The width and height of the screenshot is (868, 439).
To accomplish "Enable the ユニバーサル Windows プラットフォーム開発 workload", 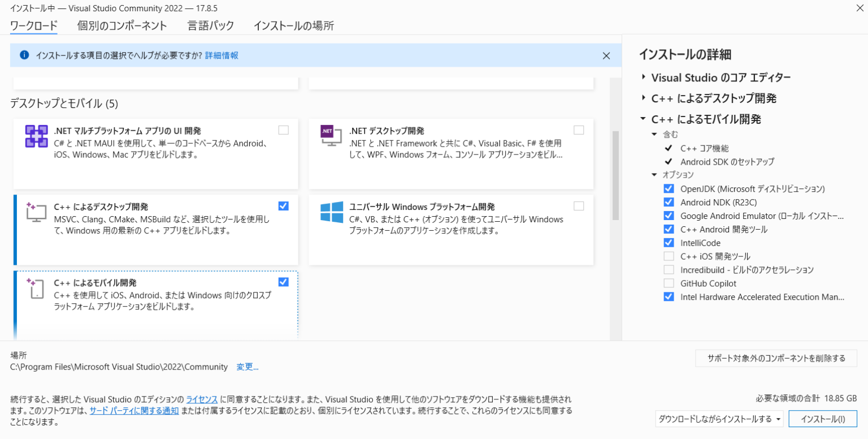I will [579, 206].
